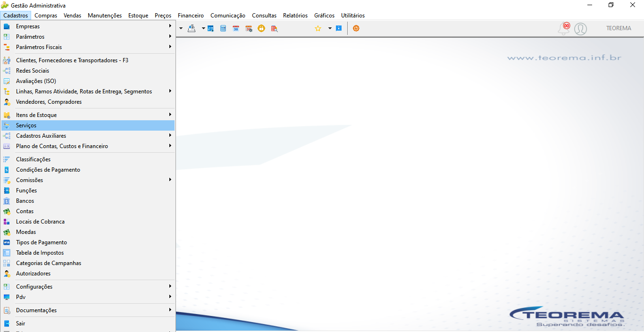The width and height of the screenshot is (644, 332).
Task: Click the Autorizadores person icon
Action: point(7,274)
